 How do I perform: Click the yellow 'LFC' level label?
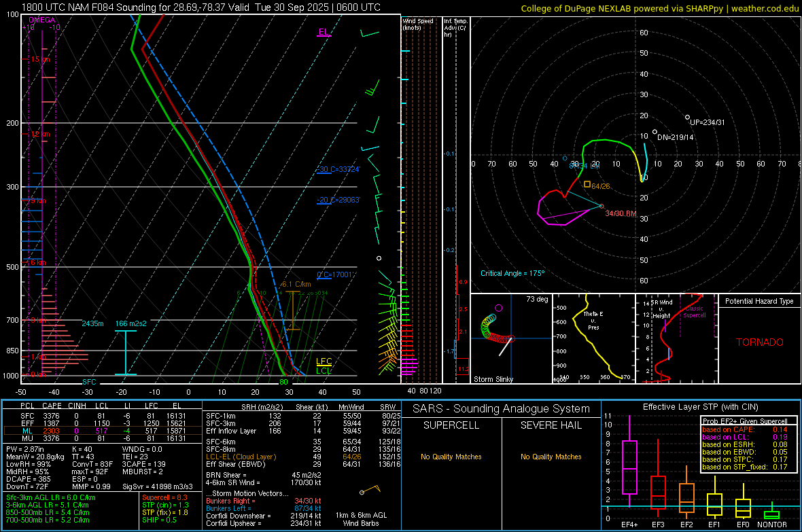tap(324, 361)
